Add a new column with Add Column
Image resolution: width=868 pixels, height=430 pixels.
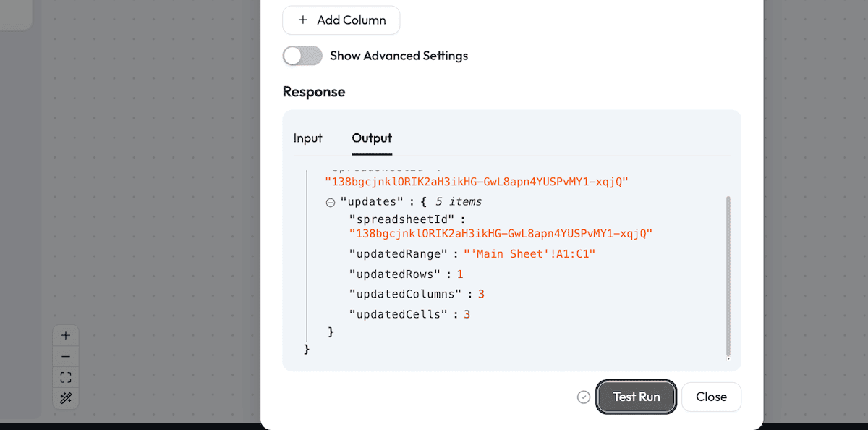(x=341, y=20)
